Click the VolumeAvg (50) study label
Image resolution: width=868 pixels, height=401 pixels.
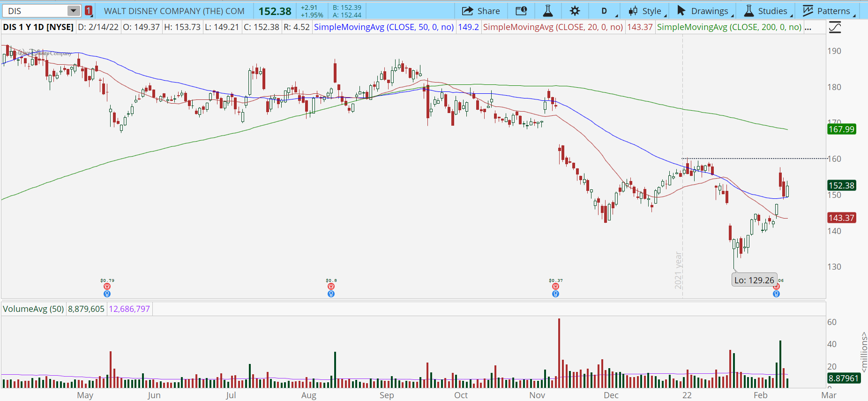pos(33,309)
